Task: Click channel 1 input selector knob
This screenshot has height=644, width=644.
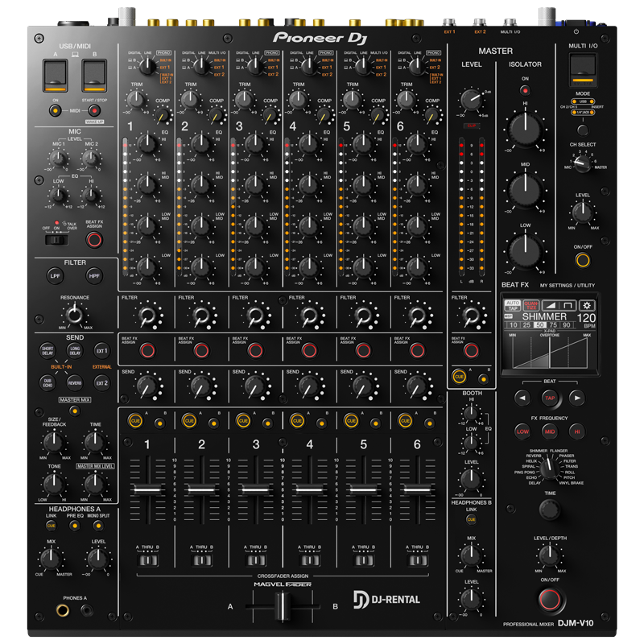Action: click(x=147, y=66)
